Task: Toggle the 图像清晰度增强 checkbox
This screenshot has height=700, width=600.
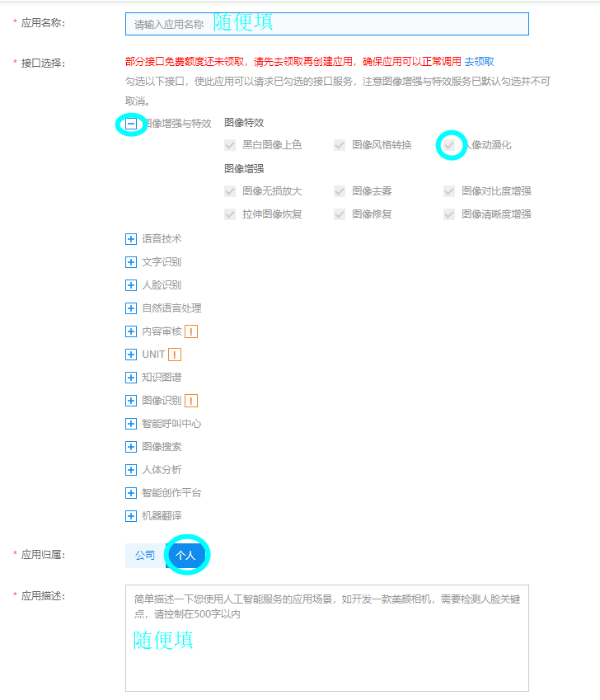Action: (x=449, y=214)
